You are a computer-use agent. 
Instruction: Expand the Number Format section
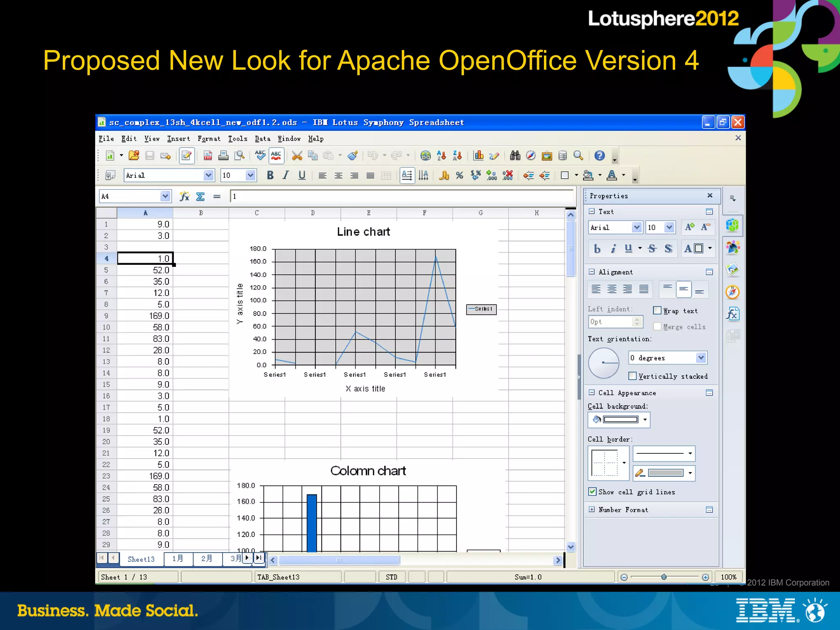(591, 509)
